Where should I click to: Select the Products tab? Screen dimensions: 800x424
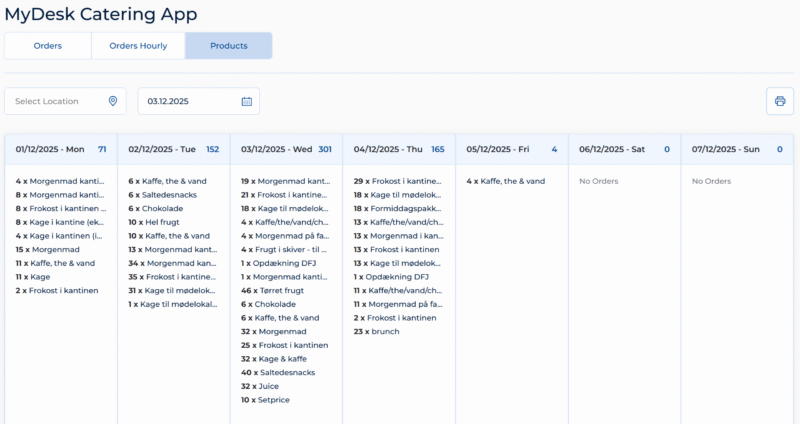[229, 46]
